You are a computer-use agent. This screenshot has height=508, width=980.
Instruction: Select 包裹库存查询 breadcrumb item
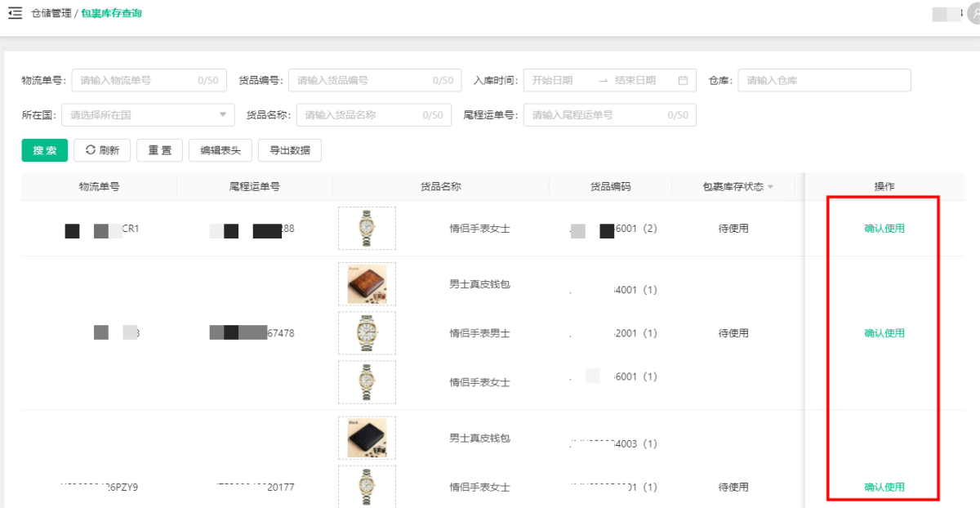[111, 13]
